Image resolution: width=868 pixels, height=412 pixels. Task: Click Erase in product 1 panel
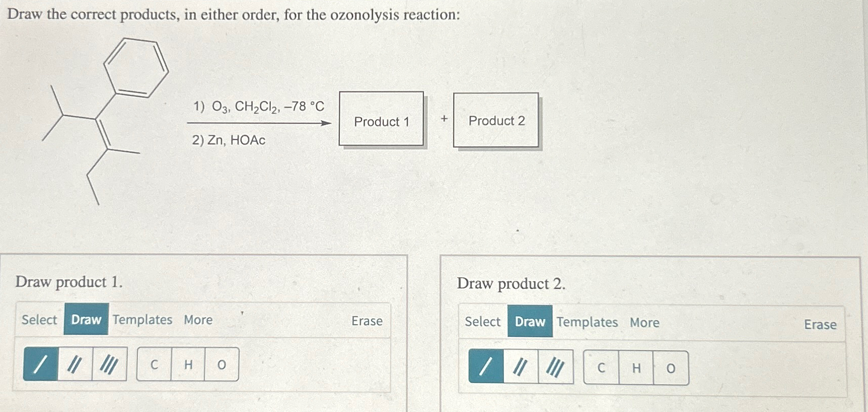coord(367,320)
